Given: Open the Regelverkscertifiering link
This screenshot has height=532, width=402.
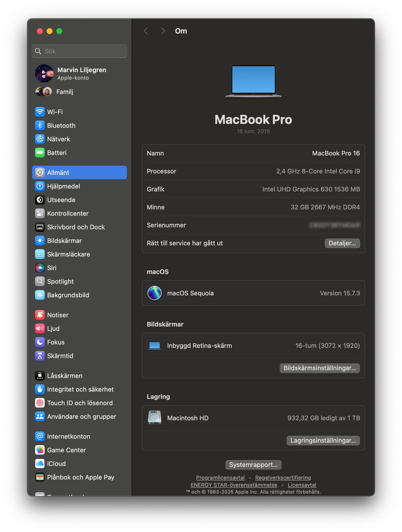Looking at the screenshot, I should (x=283, y=478).
